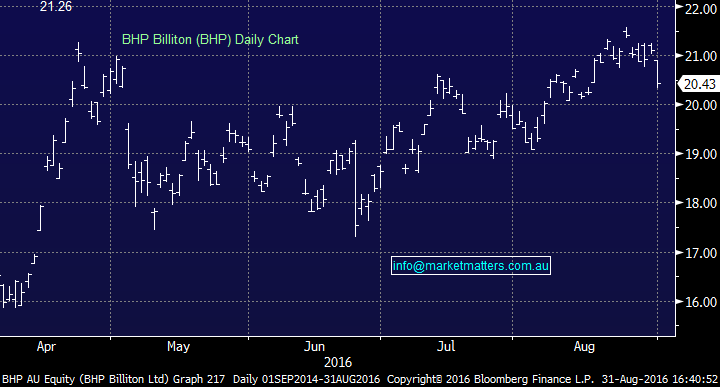Select the 22.00 price axis label

click(701, 9)
